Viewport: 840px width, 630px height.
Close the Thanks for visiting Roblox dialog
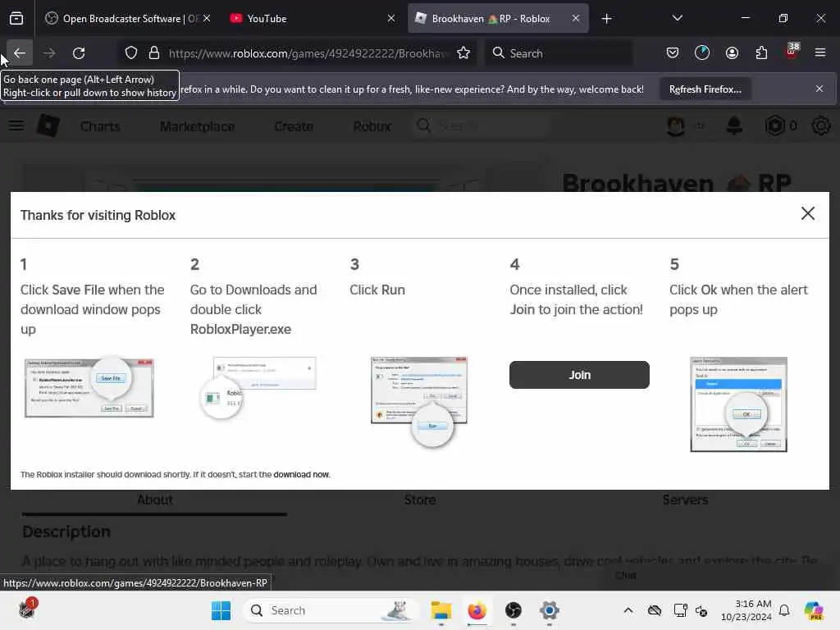click(x=807, y=214)
